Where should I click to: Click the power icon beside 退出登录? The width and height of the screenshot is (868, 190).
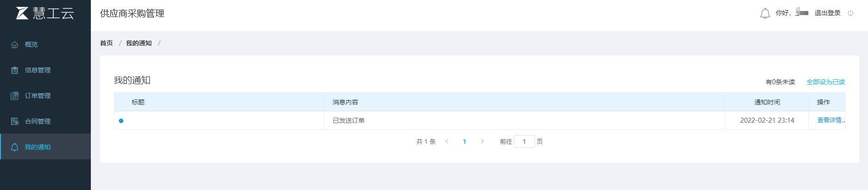click(851, 13)
